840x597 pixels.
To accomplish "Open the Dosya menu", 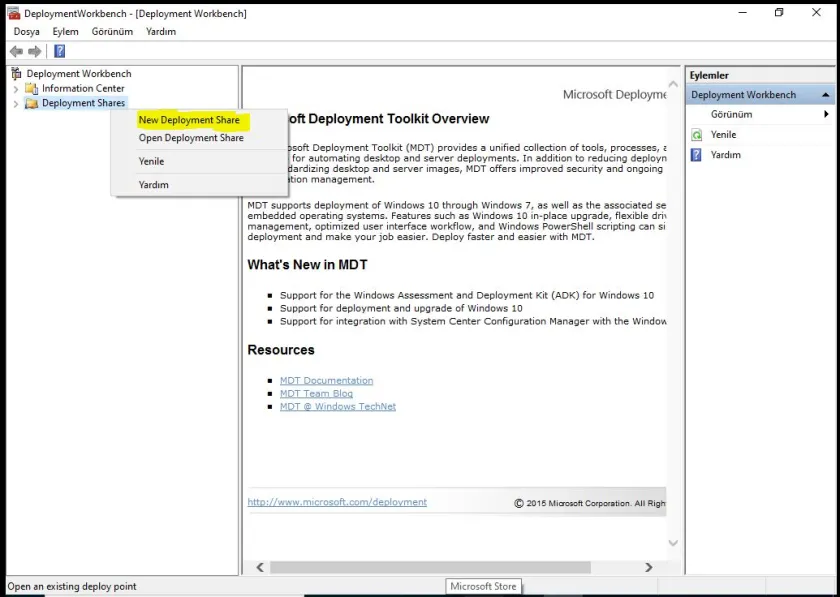I will [x=27, y=31].
